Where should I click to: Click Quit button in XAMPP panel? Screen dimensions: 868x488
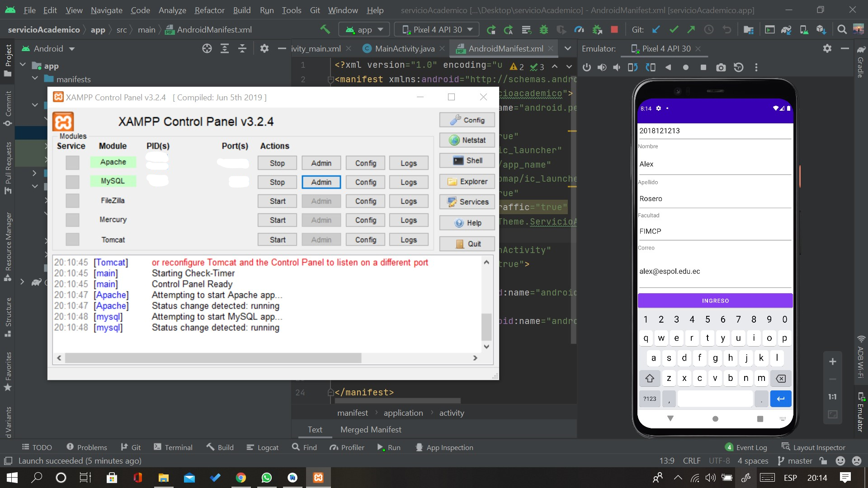467,244
